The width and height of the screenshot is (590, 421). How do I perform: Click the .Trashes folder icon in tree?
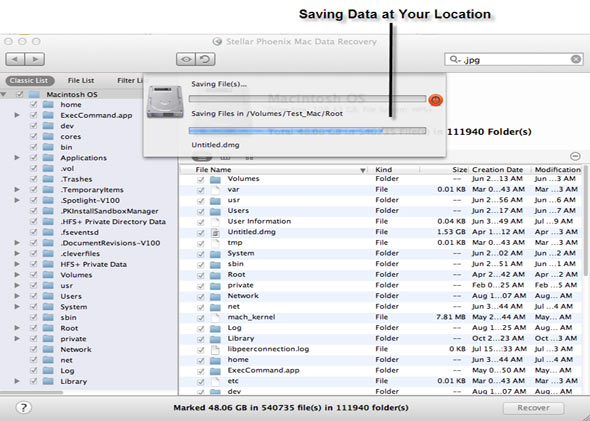(48, 179)
